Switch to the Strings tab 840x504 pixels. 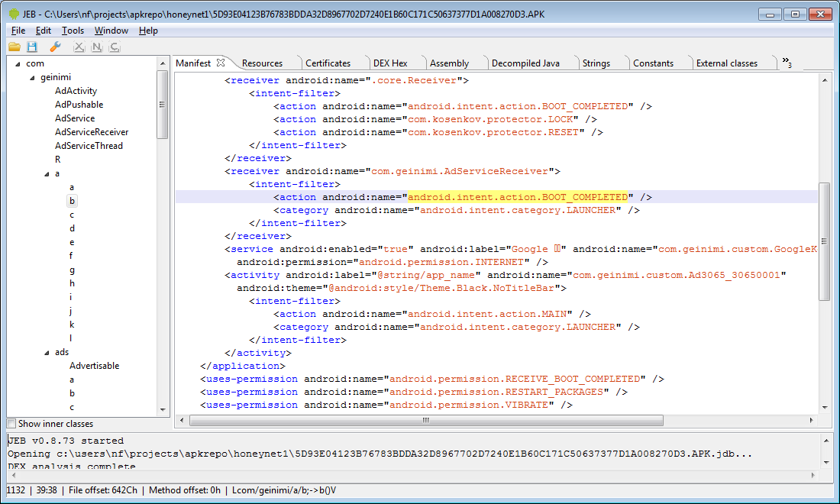(x=596, y=63)
